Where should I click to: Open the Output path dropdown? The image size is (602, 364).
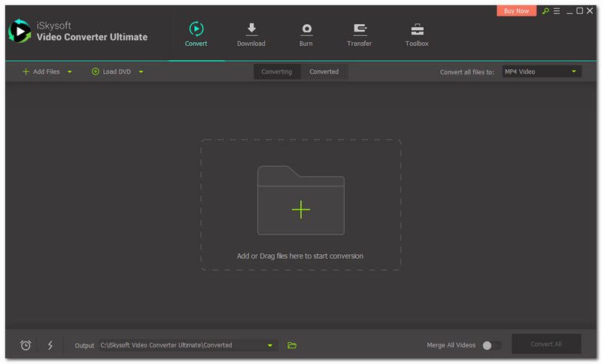click(270, 345)
